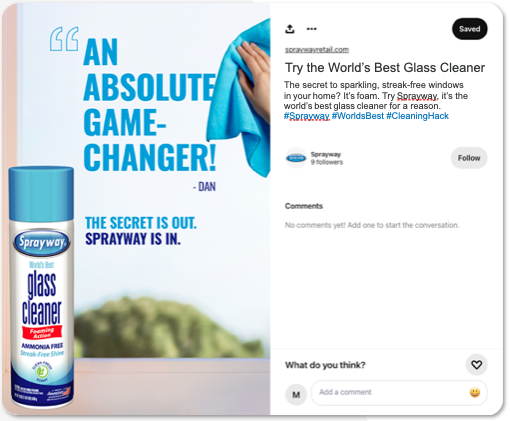Click the #CleaningHack hashtag

click(x=417, y=116)
